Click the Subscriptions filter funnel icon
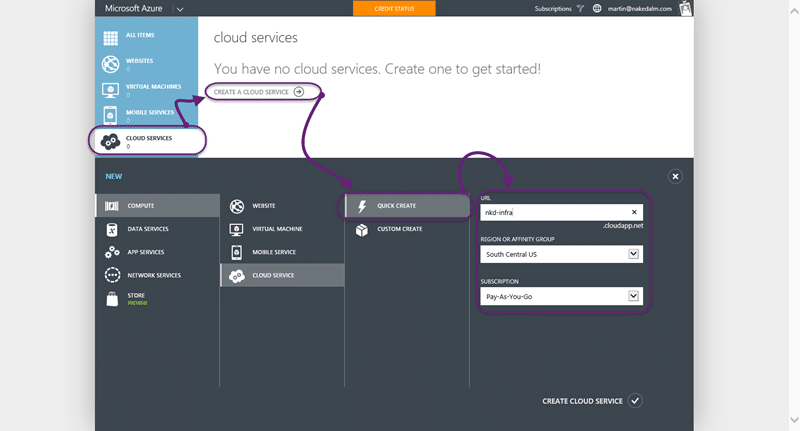 580,8
